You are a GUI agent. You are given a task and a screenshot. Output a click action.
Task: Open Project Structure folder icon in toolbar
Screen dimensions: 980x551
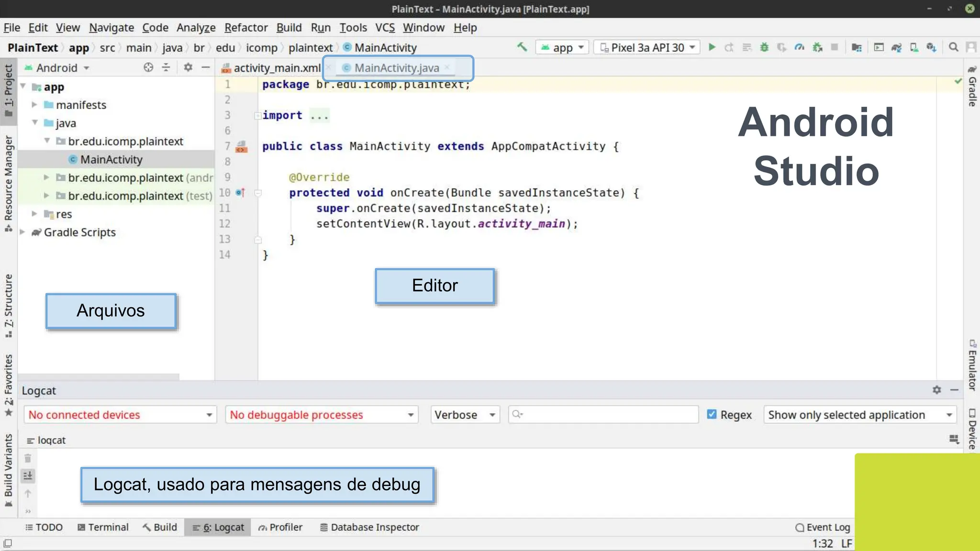tap(857, 47)
